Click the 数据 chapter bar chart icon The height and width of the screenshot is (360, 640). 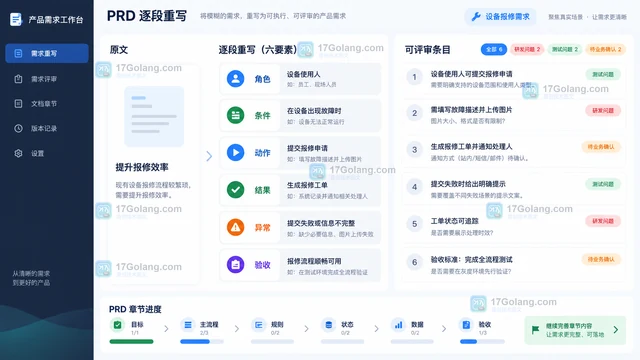point(398,325)
